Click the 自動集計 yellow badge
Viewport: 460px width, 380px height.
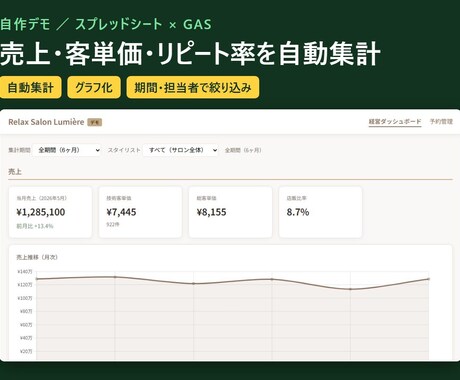(x=30, y=87)
